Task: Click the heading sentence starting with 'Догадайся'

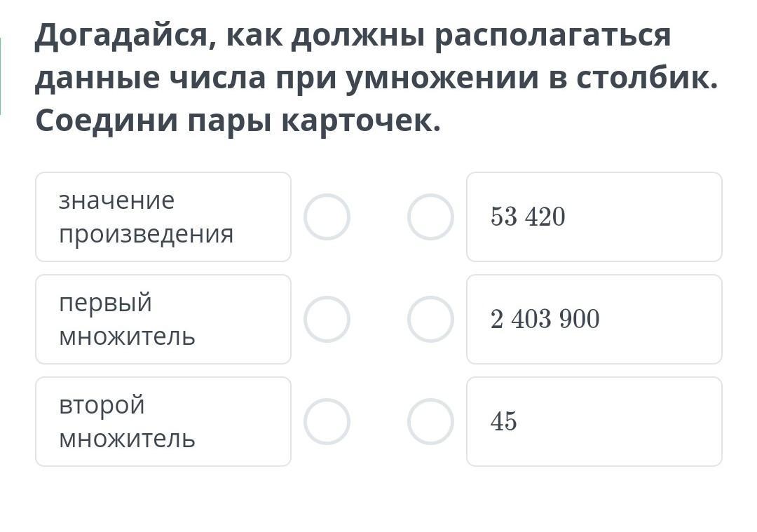Action: 353,35
